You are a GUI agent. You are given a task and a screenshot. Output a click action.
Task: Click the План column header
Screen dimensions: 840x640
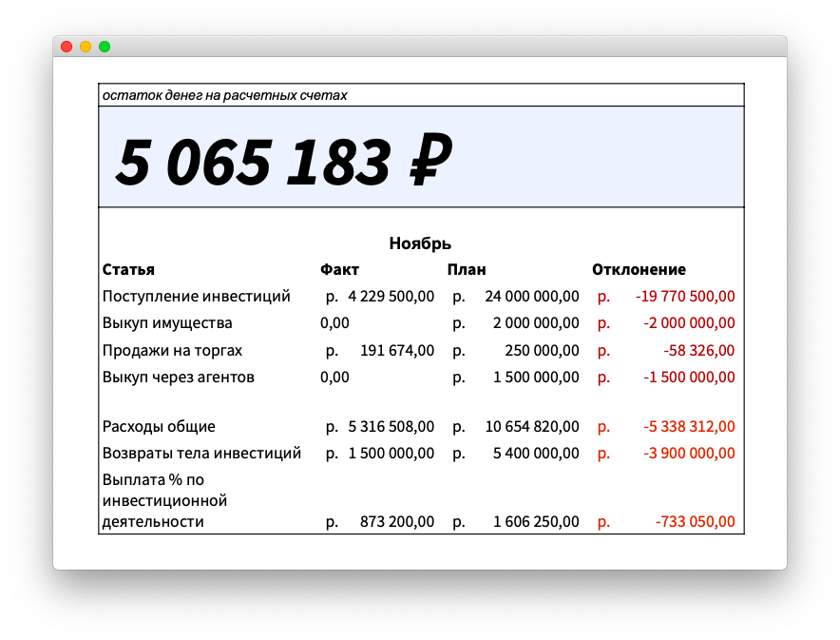[x=467, y=269]
